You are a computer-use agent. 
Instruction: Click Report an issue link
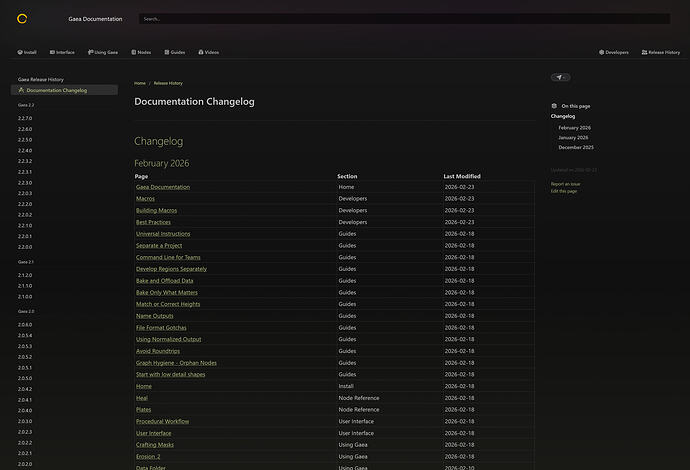pos(565,184)
